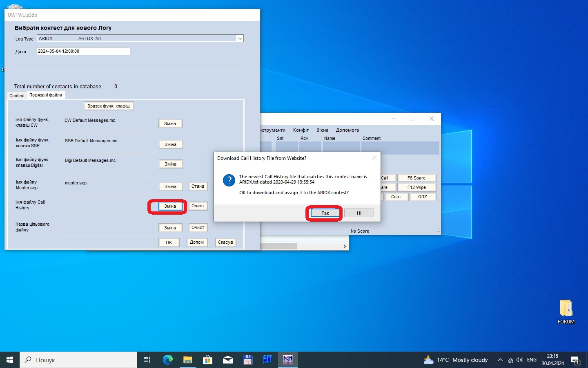Change the SSB function key file
Image resolution: width=588 pixels, height=368 pixels.
[x=170, y=144]
